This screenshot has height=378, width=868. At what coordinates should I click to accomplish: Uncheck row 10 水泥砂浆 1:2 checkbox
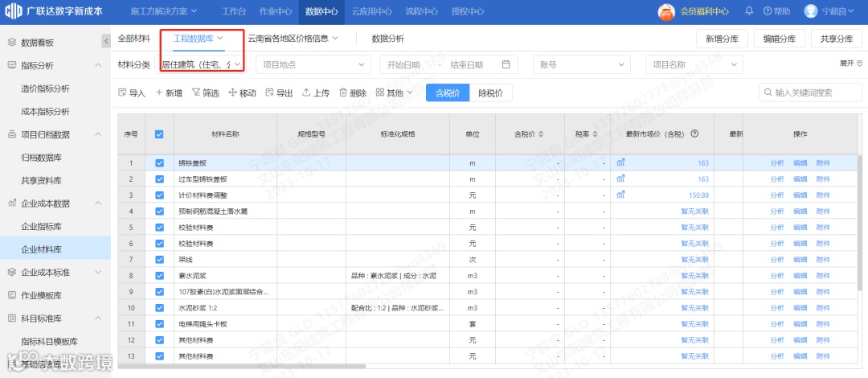tap(159, 307)
